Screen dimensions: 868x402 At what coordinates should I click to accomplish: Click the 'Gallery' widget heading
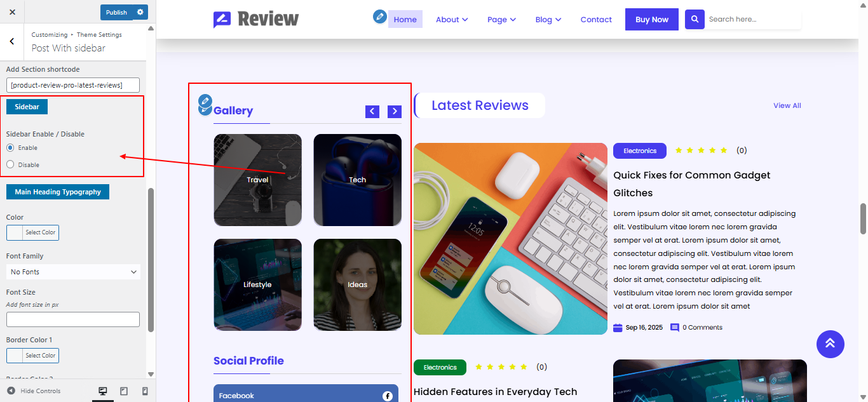(x=233, y=111)
